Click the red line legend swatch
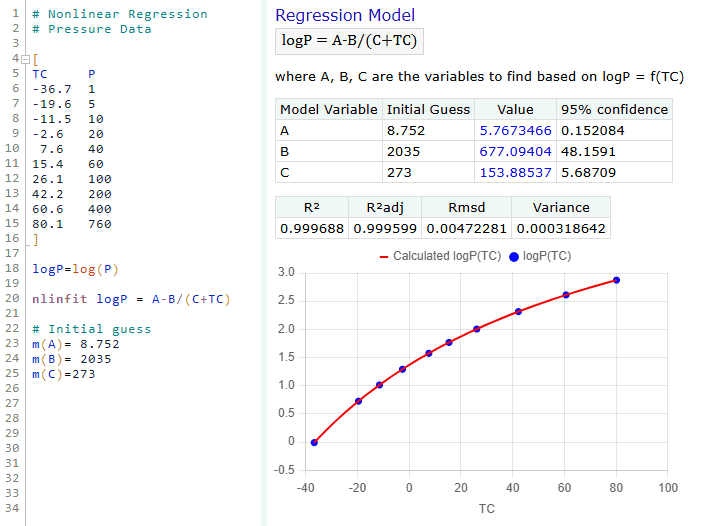The image size is (705, 526). [x=384, y=257]
